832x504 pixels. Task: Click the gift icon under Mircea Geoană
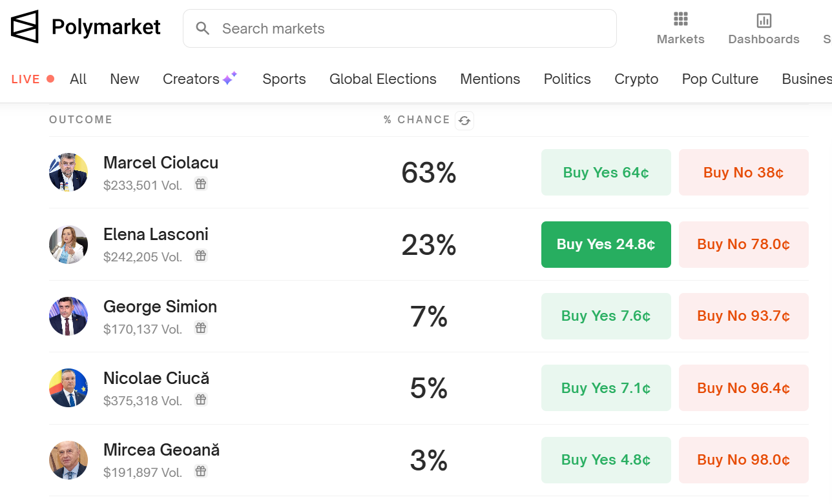coord(201,472)
